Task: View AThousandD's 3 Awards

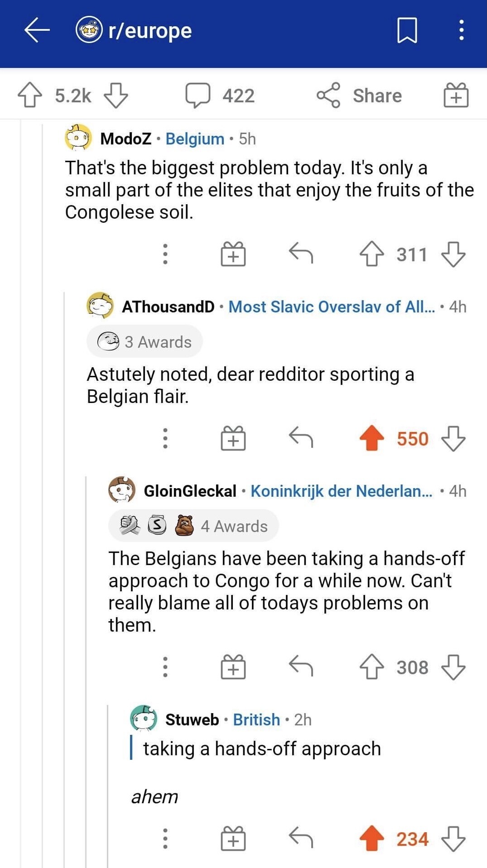Action: [145, 342]
